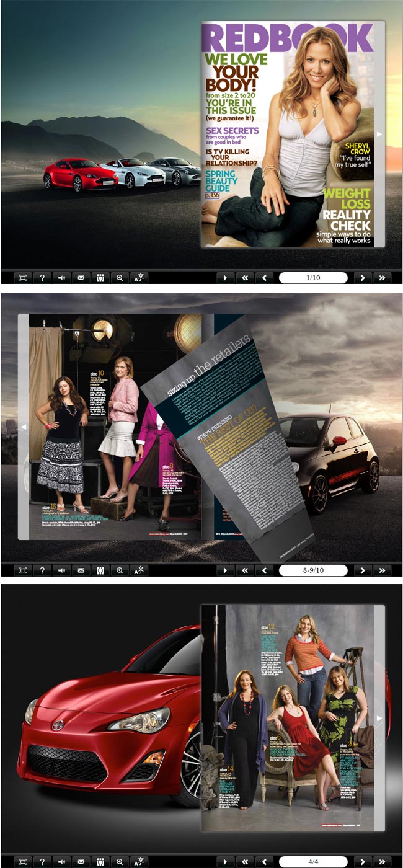Click zoom magnifier in the 4/4 viewer
The height and width of the screenshot is (868, 403).
click(119, 862)
